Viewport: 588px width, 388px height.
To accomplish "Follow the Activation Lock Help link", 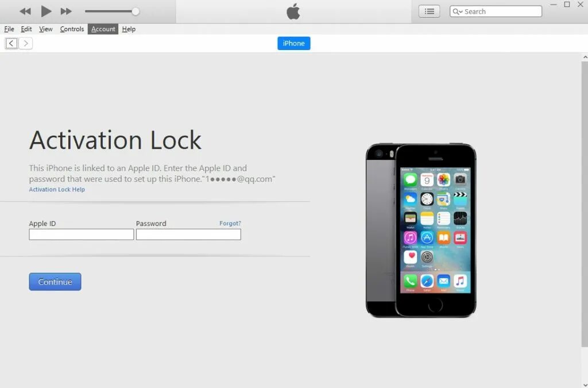I will point(57,190).
